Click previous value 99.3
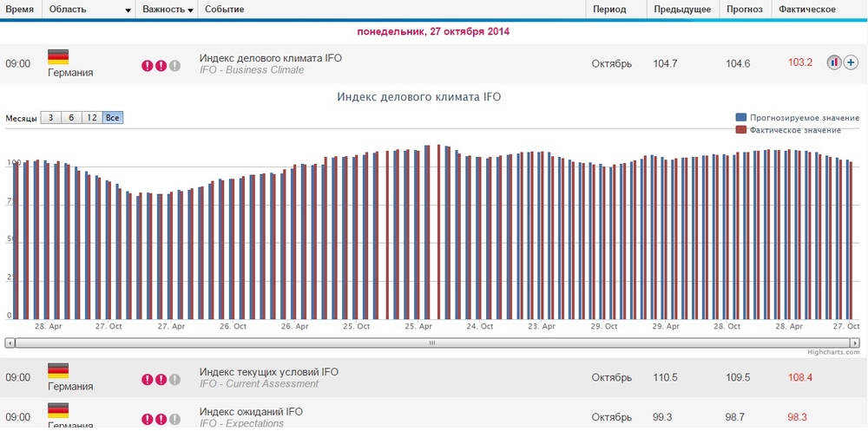 (x=663, y=417)
